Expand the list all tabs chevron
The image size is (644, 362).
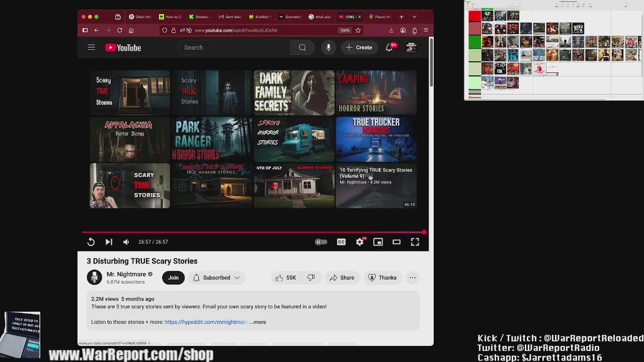415,17
